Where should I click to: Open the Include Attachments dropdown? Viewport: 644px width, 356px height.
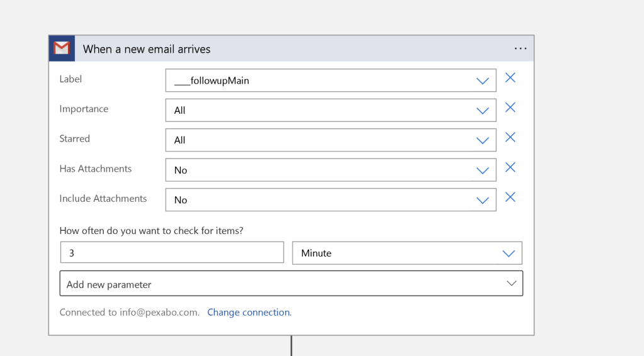click(x=330, y=200)
